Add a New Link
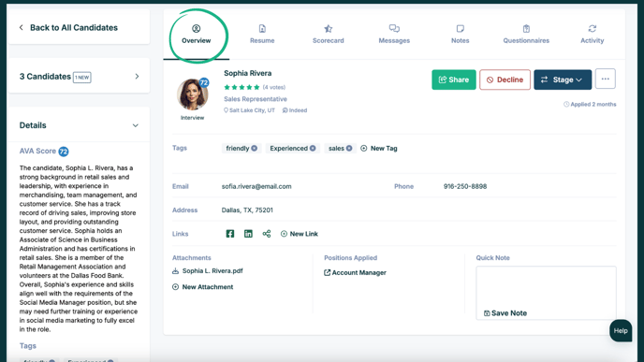 click(x=299, y=234)
